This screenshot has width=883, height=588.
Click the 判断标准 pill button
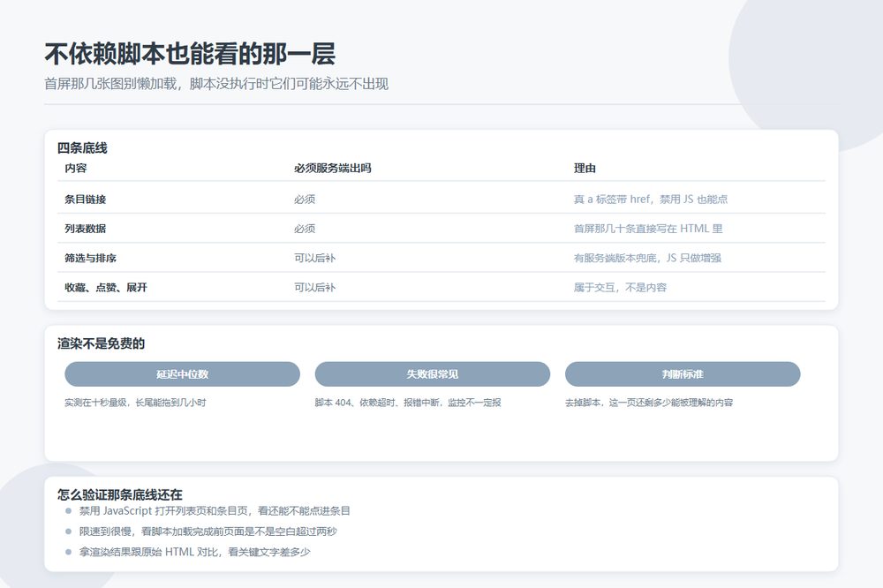pos(683,374)
